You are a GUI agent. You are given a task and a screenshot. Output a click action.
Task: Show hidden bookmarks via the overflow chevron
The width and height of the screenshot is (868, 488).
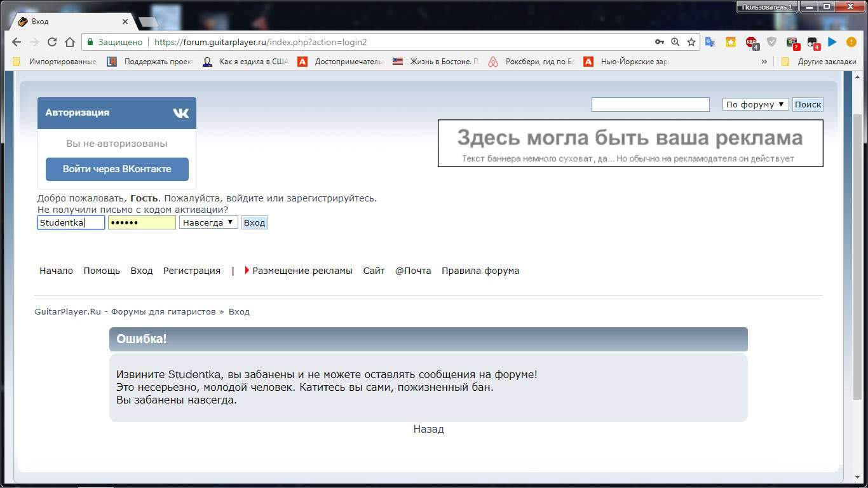pyautogui.click(x=764, y=62)
